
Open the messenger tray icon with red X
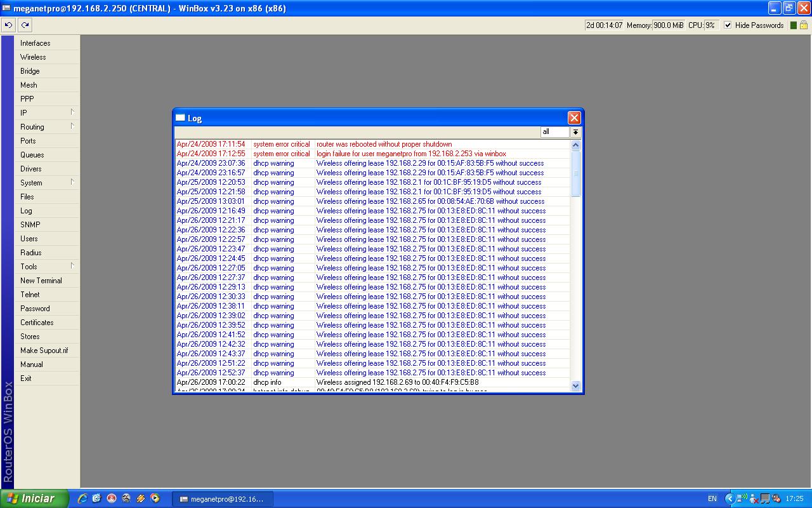click(754, 499)
